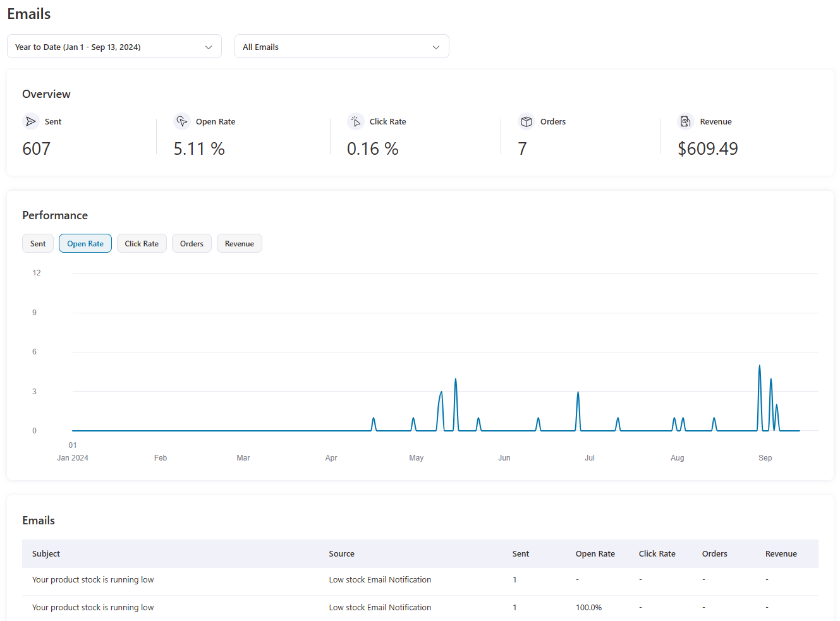Click the Source column header
The height and width of the screenshot is (621, 840).
[x=342, y=554]
